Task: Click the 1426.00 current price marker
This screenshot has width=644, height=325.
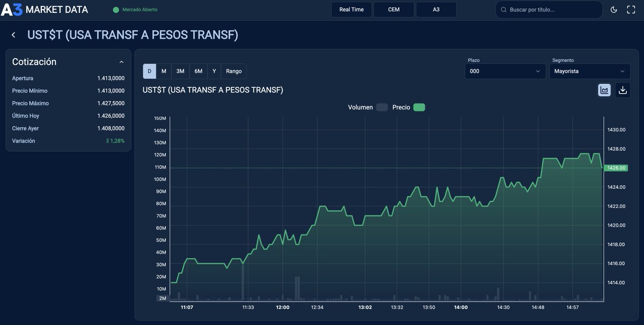Action: click(x=616, y=168)
